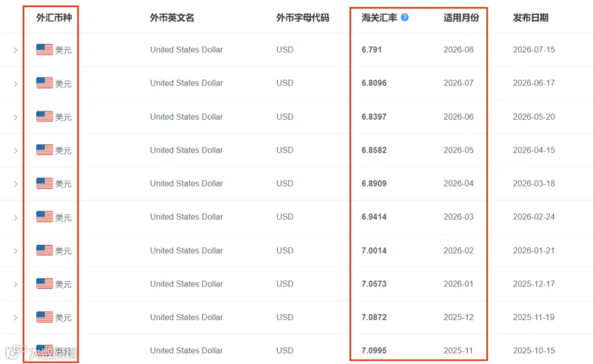
Task: Expand the row with rate 6.9414
Action: [16, 217]
